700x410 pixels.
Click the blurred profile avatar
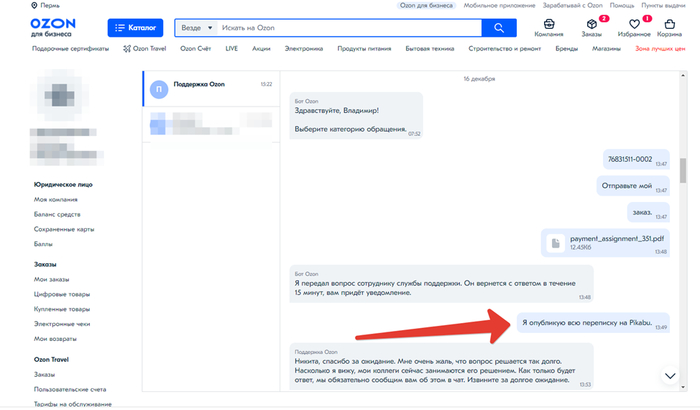60,95
